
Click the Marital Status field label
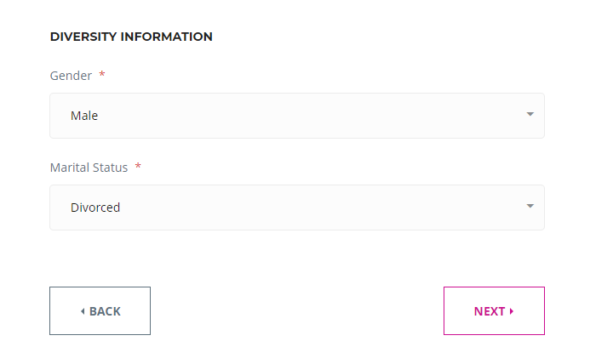point(89,168)
